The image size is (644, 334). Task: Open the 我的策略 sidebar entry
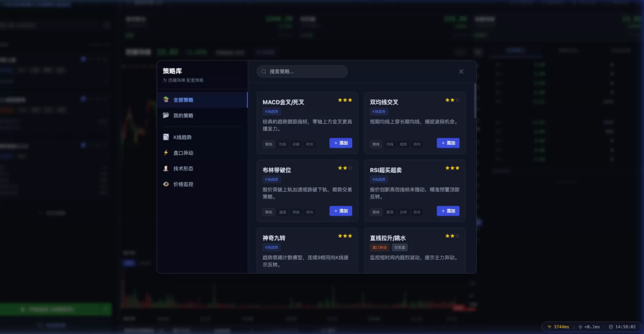coord(202,116)
